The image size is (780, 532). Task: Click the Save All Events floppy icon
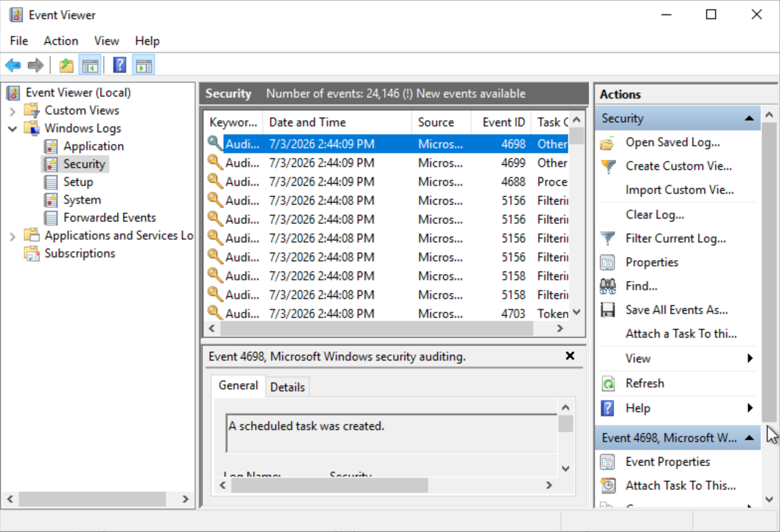(607, 310)
